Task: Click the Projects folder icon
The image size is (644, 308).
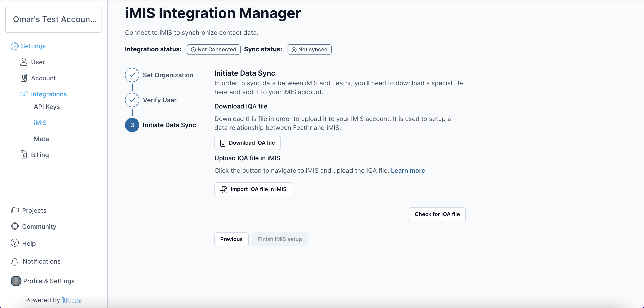Action: pyautogui.click(x=15, y=210)
